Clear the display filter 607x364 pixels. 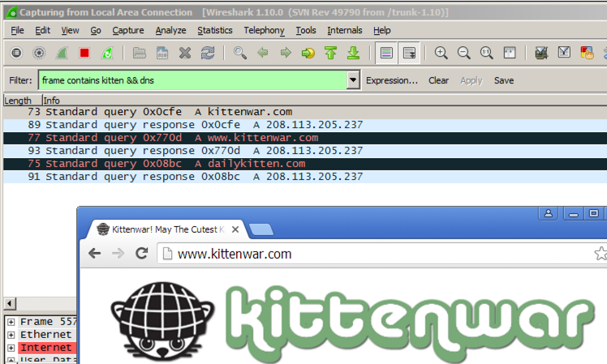click(x=438, y=80)
